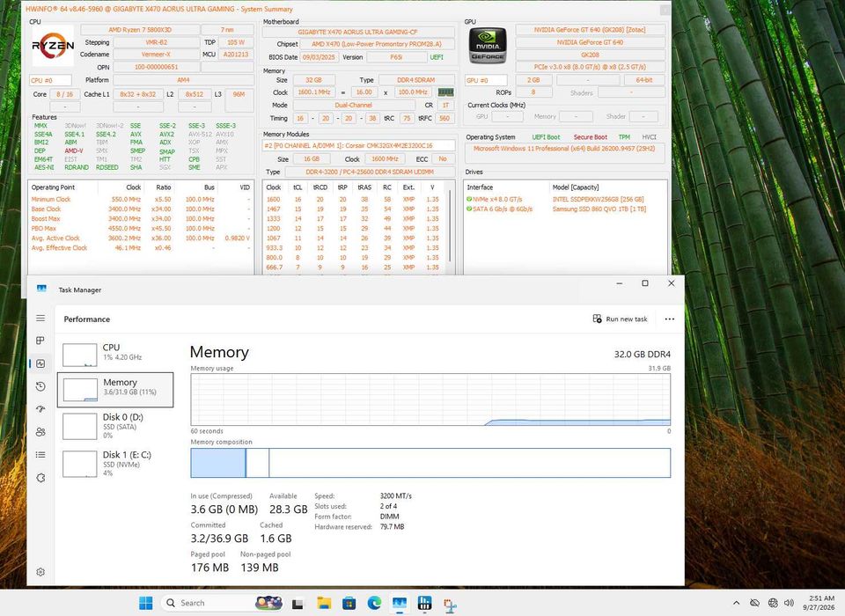Click the HWiNFO taskbar icon
Image resolution: width=845 pixels, height=616 pixels.
click(424, 603)
